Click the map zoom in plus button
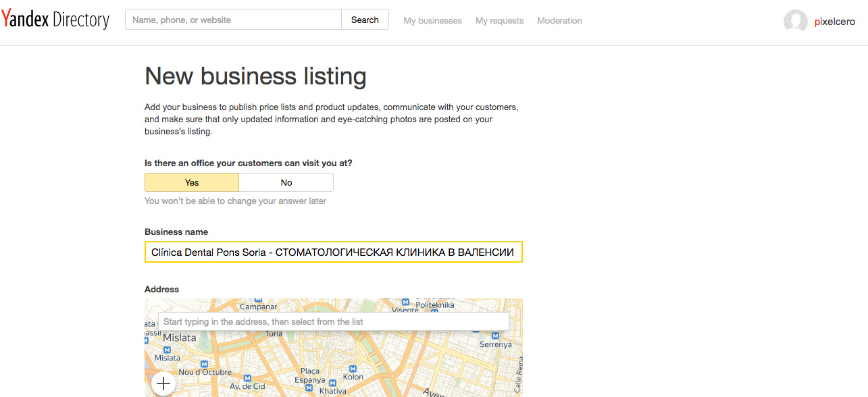This screenshot has height=397, width=868. click(x=163, y=384)
